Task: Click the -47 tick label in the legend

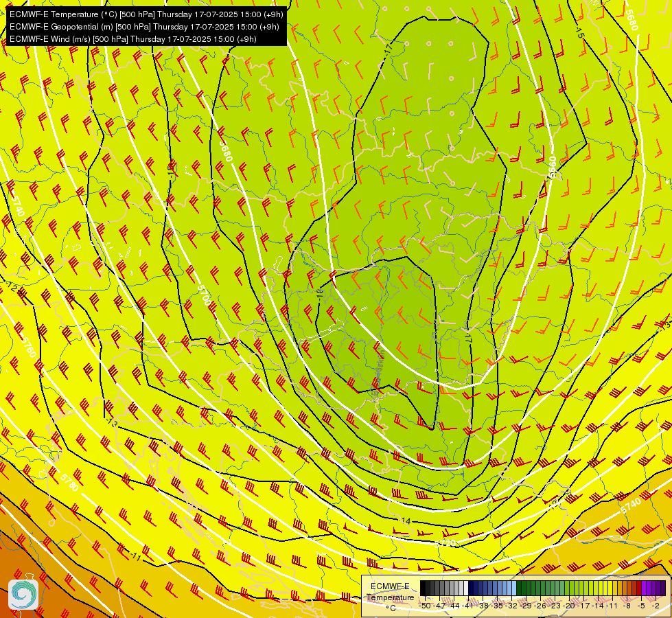Action: point(439,606)
